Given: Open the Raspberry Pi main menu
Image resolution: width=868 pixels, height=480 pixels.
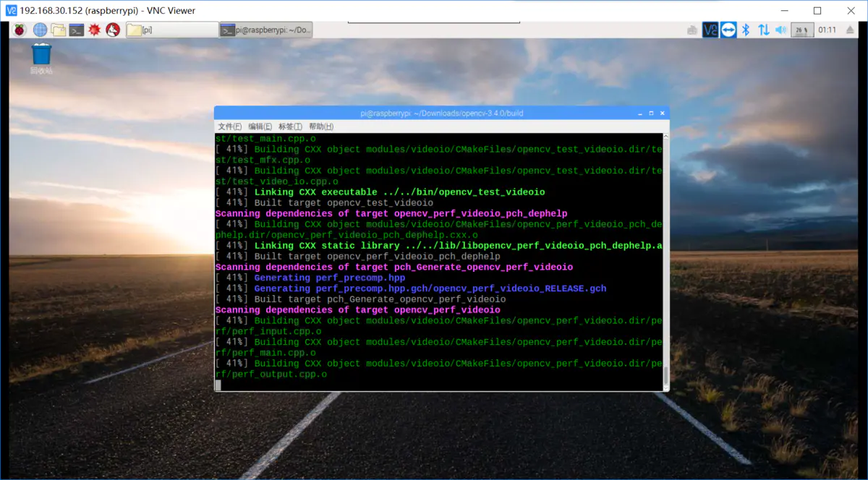Looking at the screenshot, I should [20, 30].
